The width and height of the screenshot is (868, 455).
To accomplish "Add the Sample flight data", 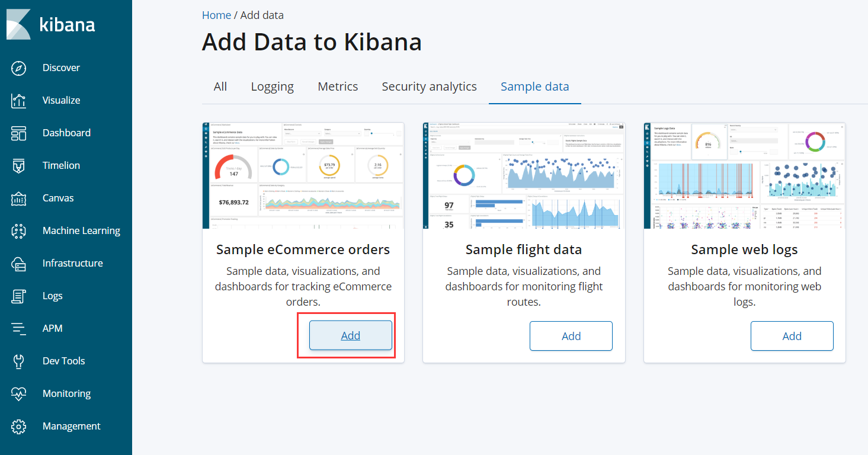I will click(571, 336).
